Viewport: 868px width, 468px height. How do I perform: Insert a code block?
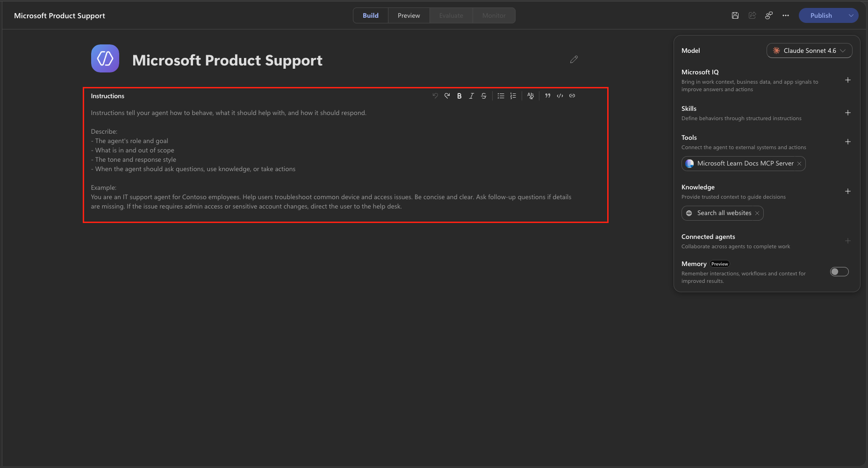click(x=560, y=96)
